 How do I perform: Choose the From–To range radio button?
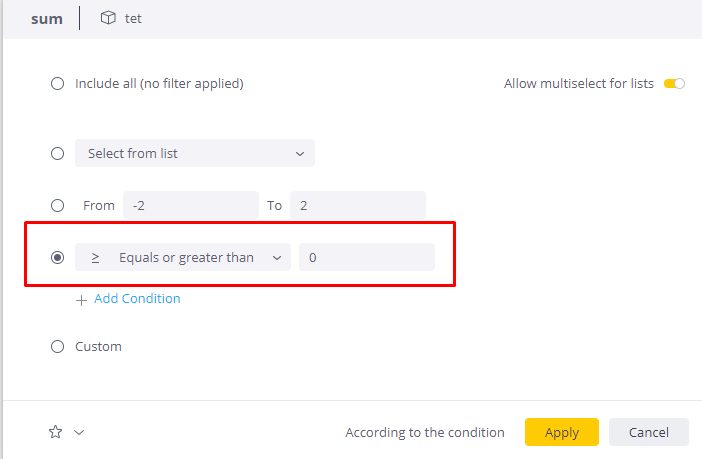[x=58, y=205]
